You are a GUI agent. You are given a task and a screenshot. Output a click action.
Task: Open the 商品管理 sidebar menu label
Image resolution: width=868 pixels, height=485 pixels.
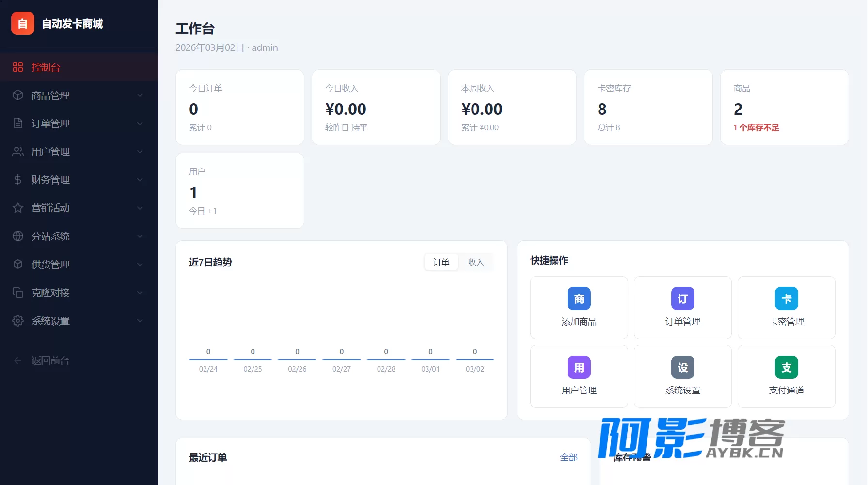(x=50, y=95)
